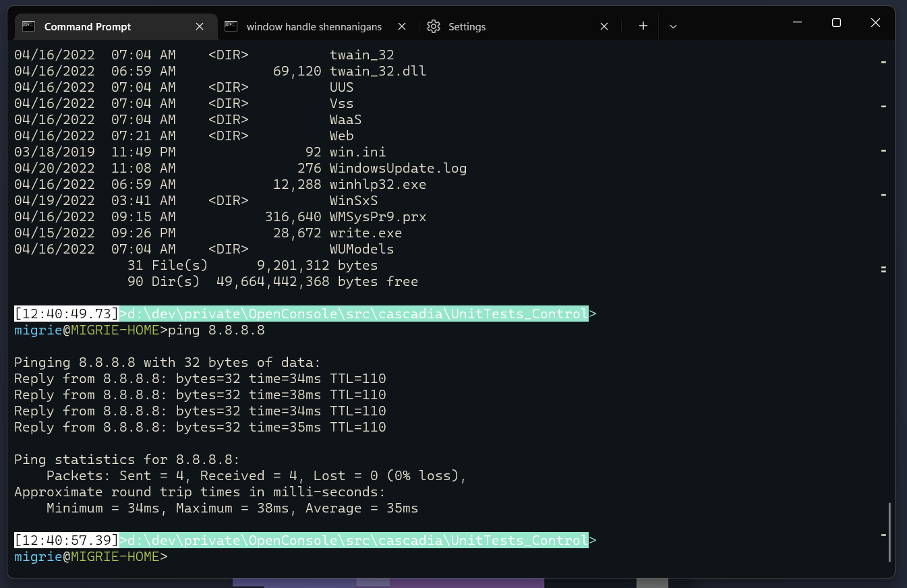Click the [12:40:49.73] timestamp
Viewport: 907px width, 588px height.
(x=67, y=314)
